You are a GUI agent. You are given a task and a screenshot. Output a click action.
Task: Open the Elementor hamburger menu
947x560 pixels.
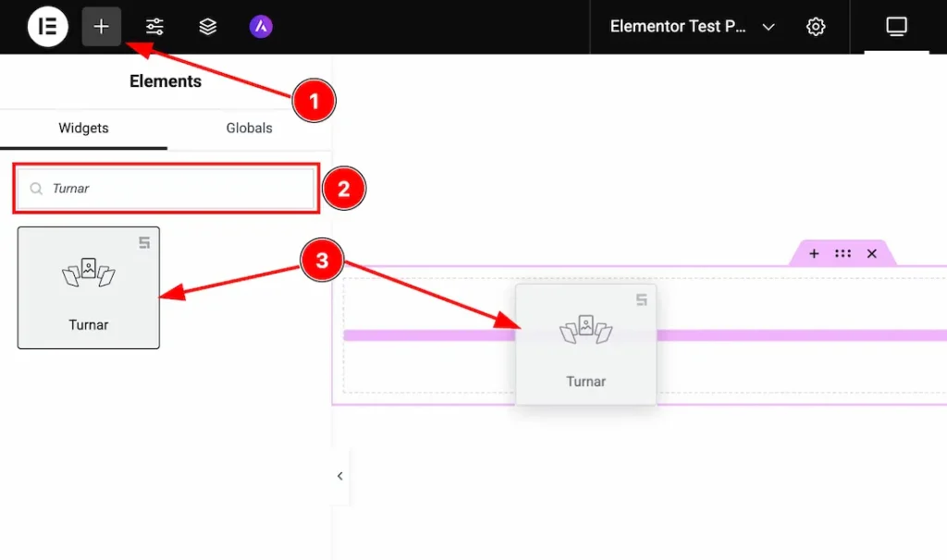47,26
